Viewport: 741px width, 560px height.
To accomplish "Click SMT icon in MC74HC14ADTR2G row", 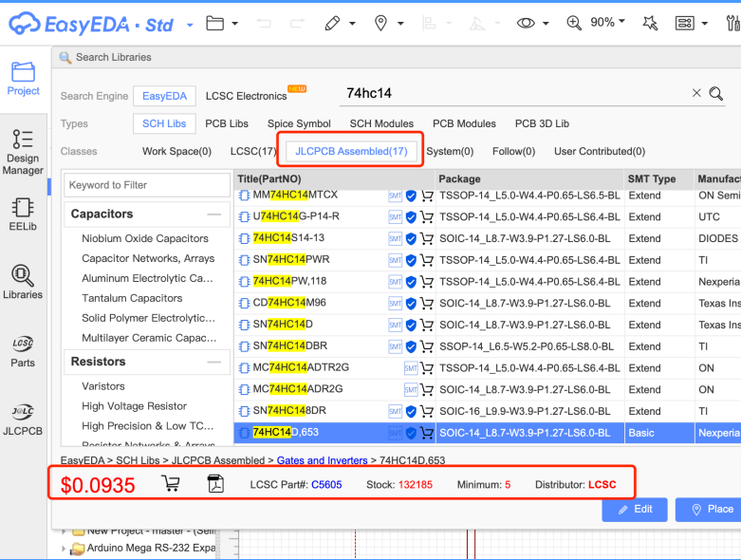I will click(x=411, y=367).
